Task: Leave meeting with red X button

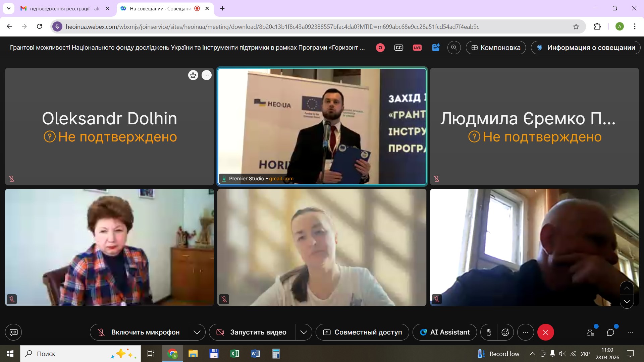Action: (545, 332)
